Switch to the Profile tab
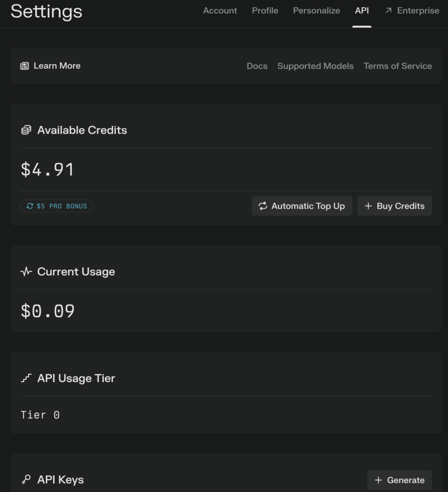 265,11
